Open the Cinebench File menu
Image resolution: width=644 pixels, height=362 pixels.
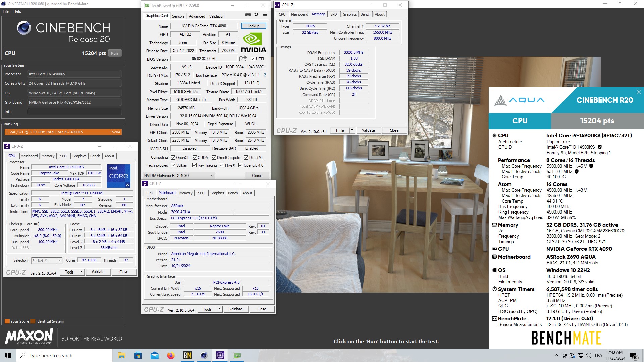tap(6, 11)
